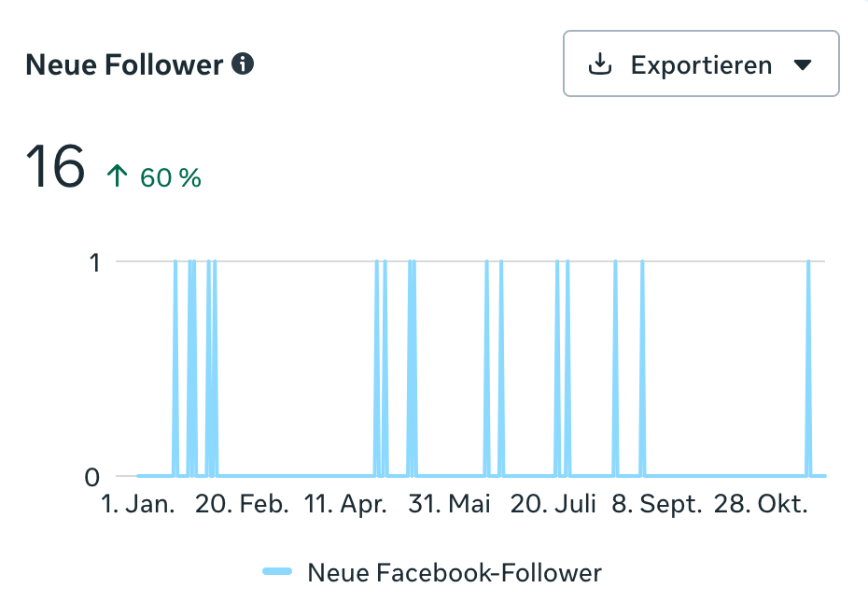This screenshot has width=868, height=616.
Task: Select the 1. Jan. axis label
Action: (138, 505)
